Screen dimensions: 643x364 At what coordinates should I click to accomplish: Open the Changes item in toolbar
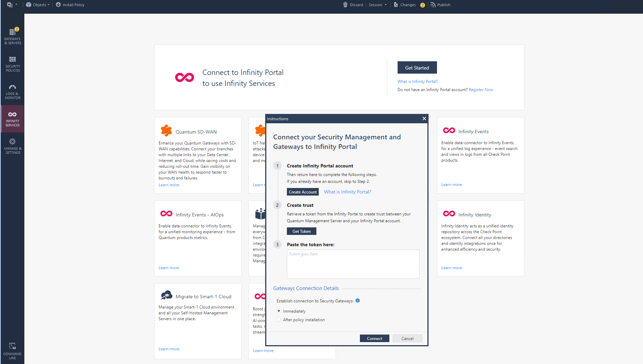point(405,5)
